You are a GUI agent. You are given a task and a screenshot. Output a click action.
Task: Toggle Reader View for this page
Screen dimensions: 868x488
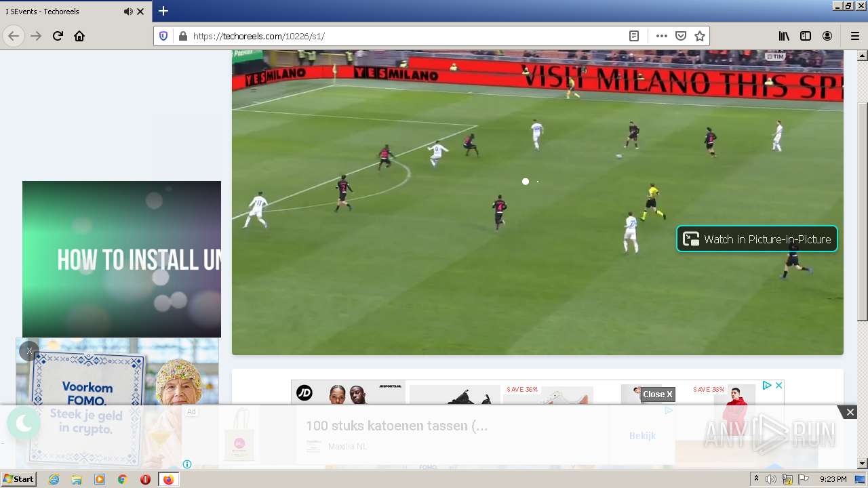(x=634, y=36)
